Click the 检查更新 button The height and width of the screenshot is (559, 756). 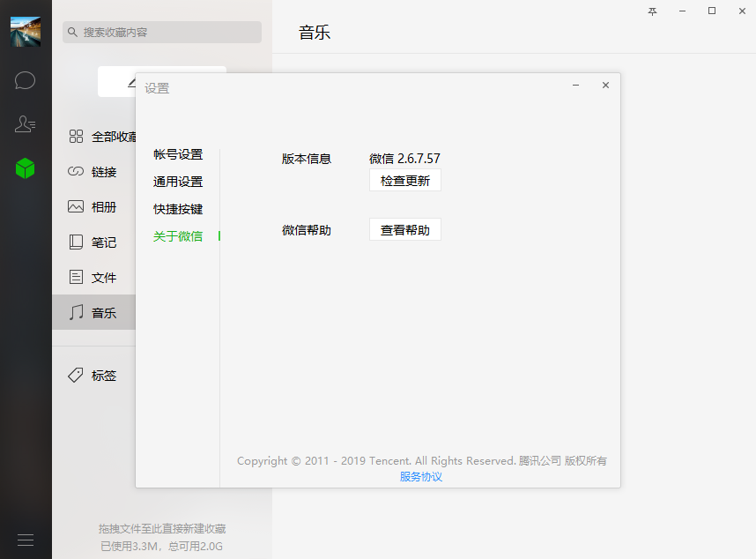pos(405,181)
